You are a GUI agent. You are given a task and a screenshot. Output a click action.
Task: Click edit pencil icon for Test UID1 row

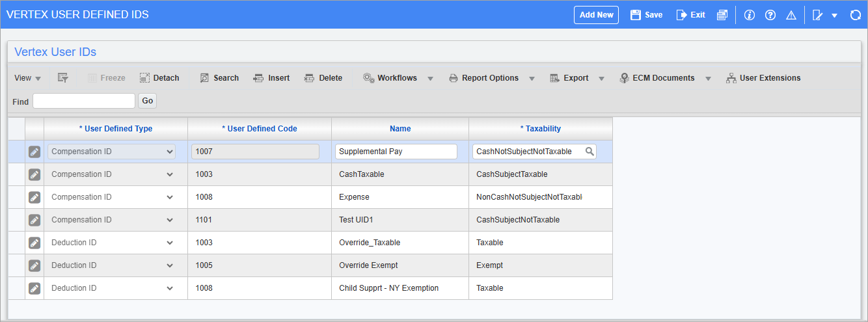(34, 220)
